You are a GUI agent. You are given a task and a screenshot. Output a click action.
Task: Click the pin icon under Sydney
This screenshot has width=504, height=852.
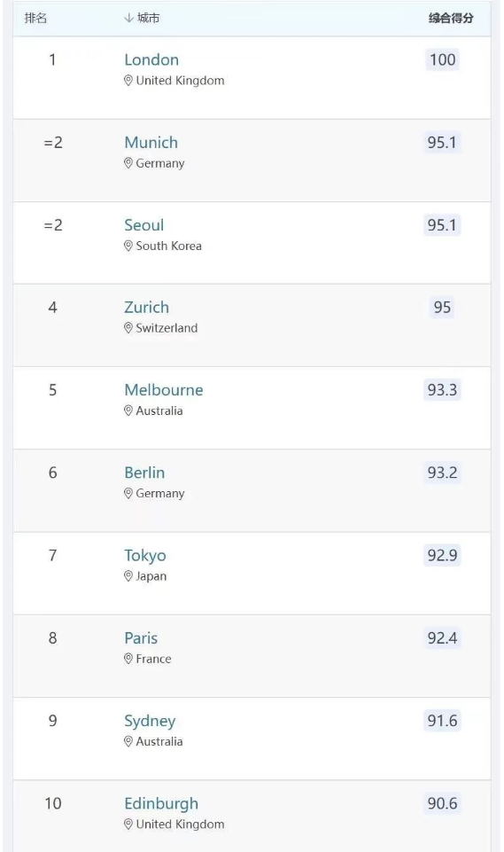[x=128, y=741]
